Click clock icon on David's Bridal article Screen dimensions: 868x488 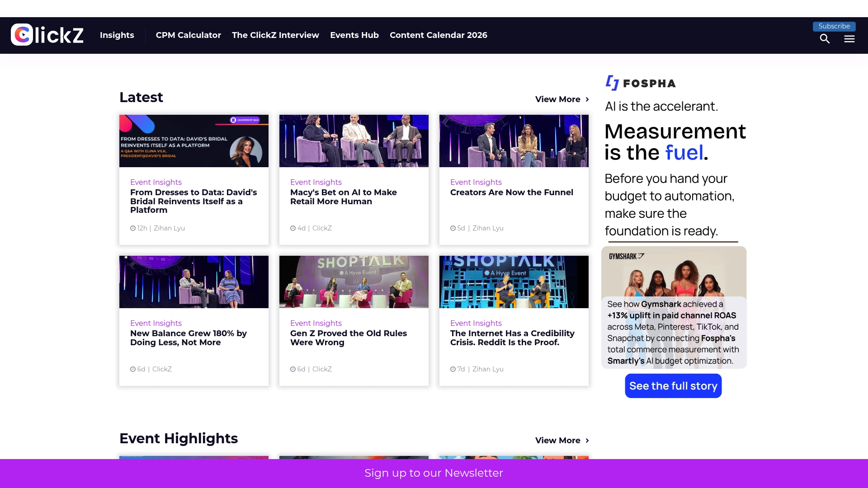click(133, 228)
